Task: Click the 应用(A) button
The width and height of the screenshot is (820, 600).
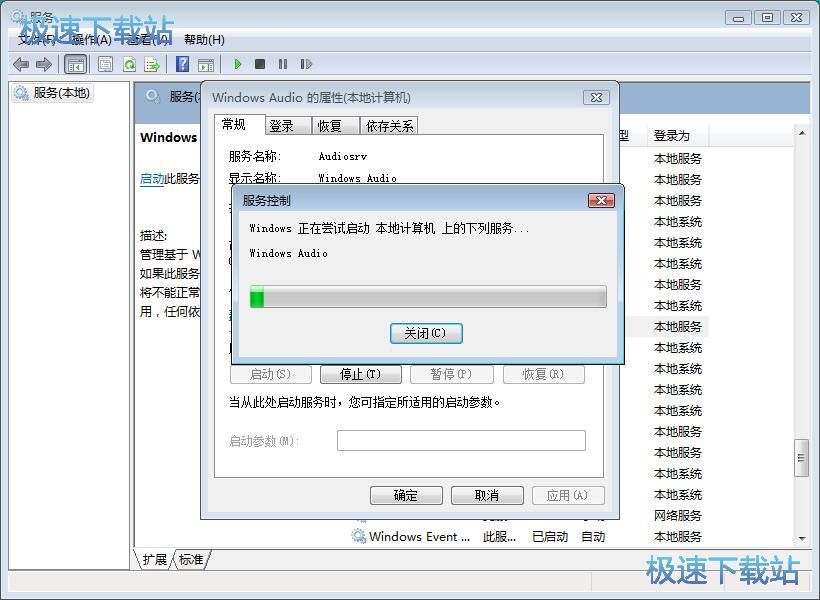Action: point(568,495)
